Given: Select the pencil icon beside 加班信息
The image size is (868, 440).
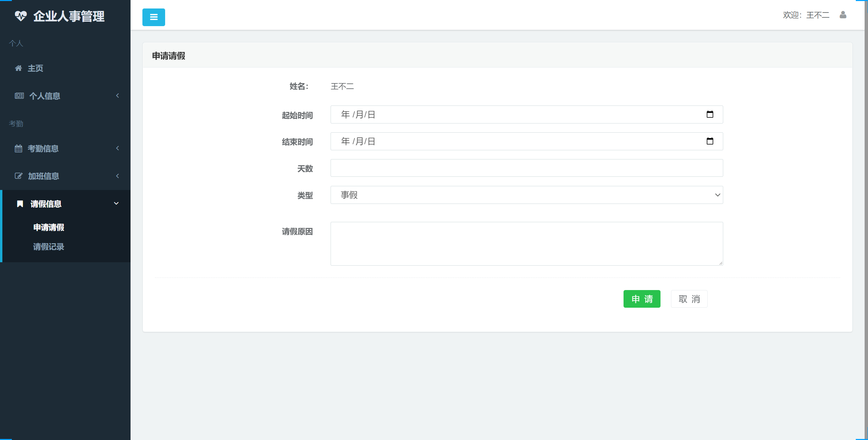Looking at the screenshot, I should tap(19, 176).
